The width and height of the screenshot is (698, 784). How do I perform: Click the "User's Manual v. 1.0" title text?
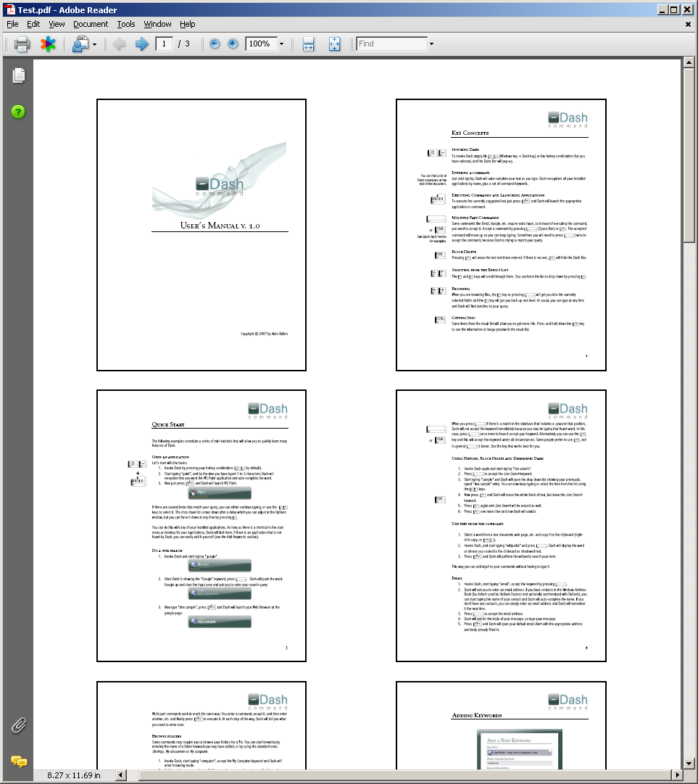[220, 226]
